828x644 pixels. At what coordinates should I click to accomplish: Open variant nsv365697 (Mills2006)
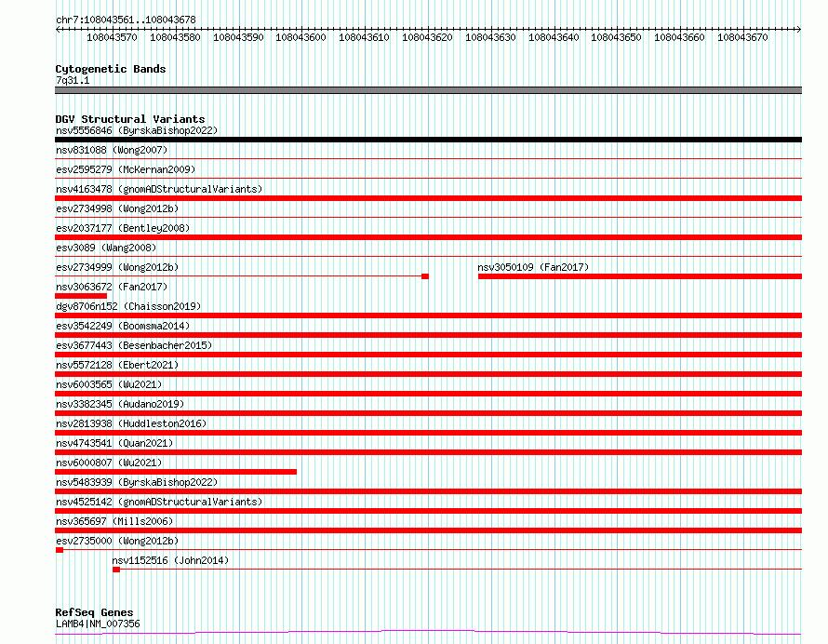[114, 521]
